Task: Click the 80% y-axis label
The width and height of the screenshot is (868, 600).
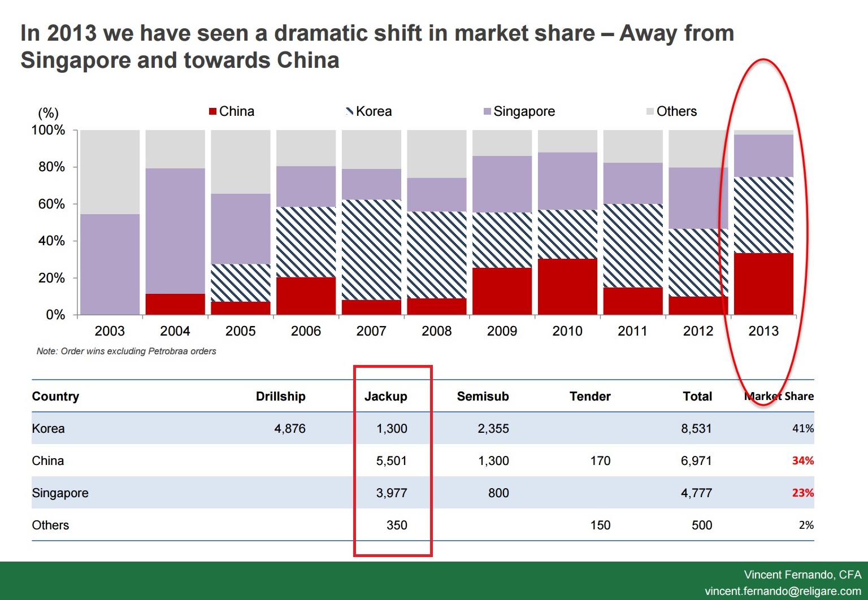Action: click(x=51, y=167)
